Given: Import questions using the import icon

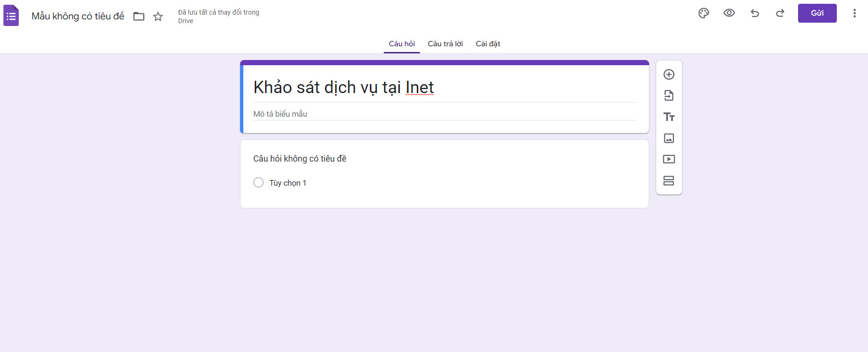Looking at the screenshot, I should (x=669, y=95).
